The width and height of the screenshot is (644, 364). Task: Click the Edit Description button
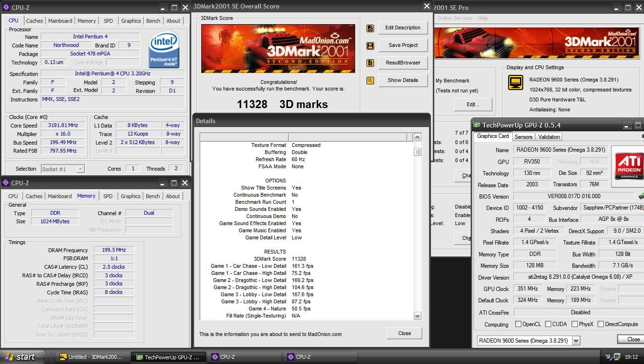coord(403,28)
